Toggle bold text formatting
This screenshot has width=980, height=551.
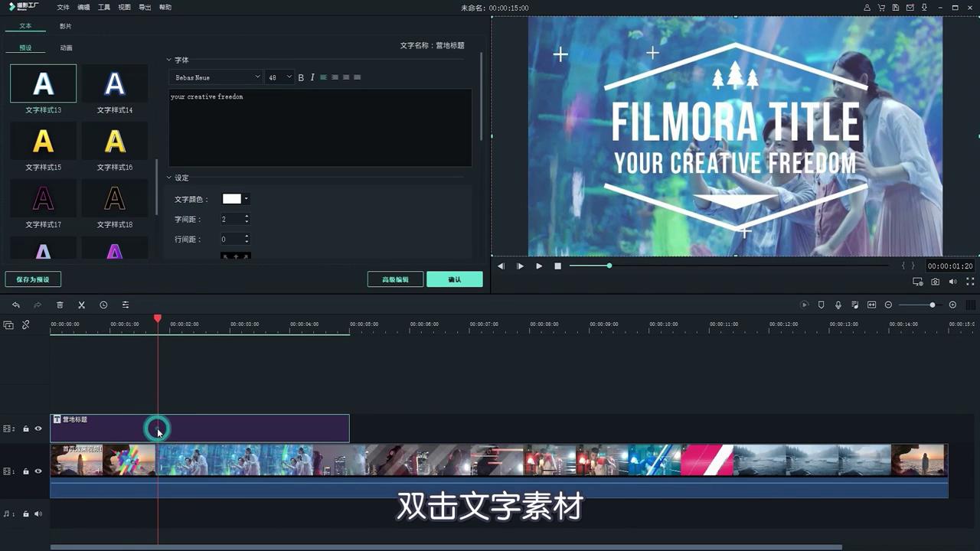click(x=301, y=77)
